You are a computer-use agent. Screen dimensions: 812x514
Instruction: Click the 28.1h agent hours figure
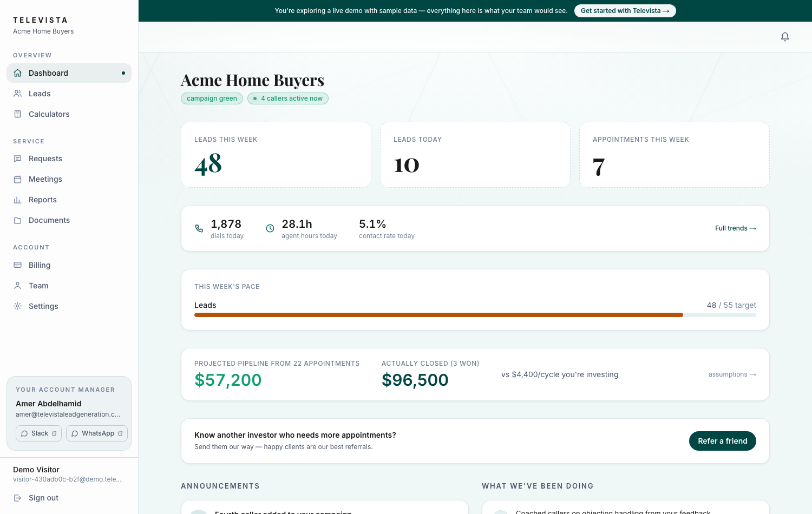[x=297, y=224]
